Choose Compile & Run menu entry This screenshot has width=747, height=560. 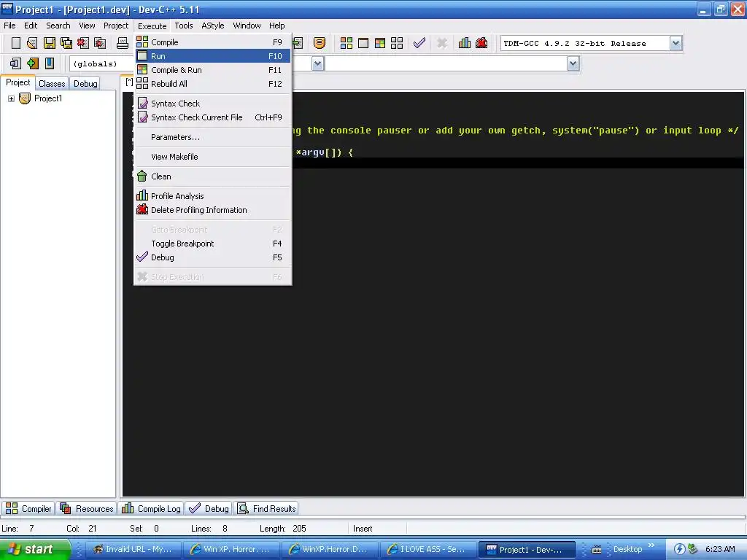pos(212,70)
